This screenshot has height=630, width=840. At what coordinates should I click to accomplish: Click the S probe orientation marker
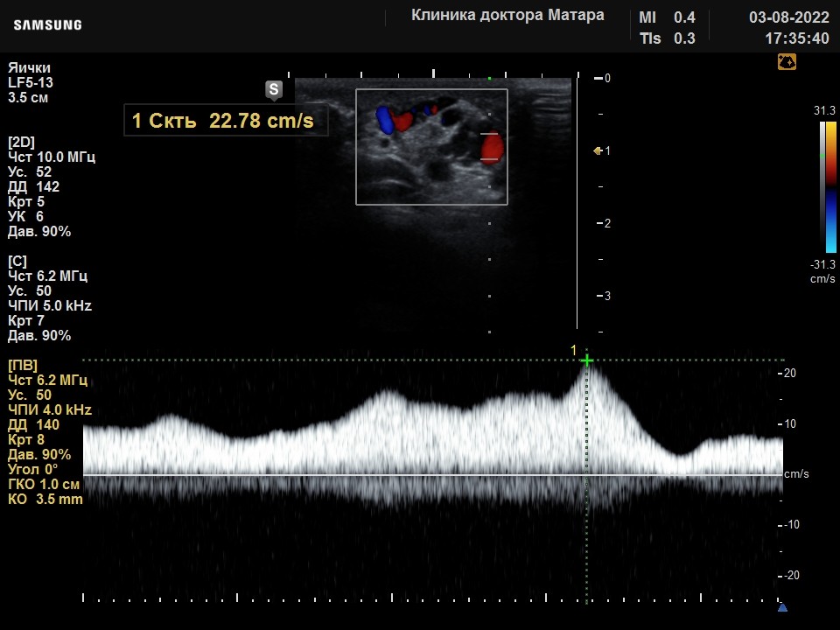274,90
